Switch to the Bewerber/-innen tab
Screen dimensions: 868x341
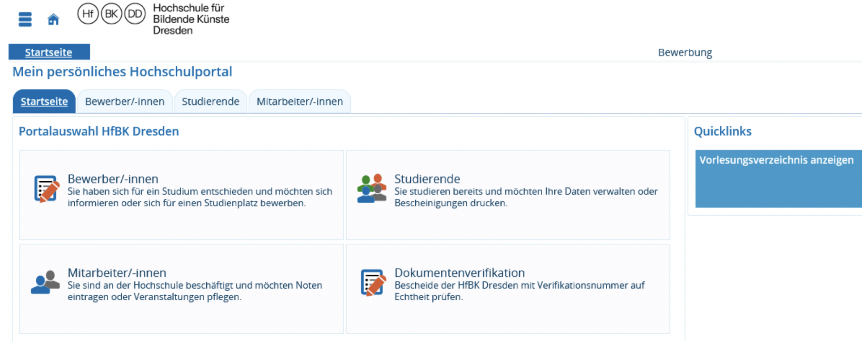(x=124, y=102)
